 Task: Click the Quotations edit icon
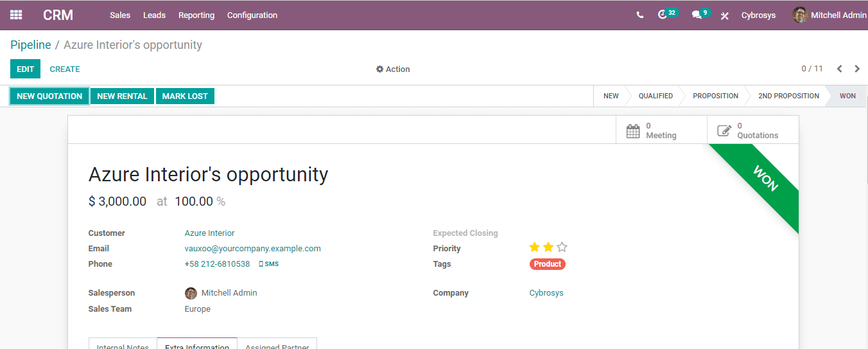(724, 130)
